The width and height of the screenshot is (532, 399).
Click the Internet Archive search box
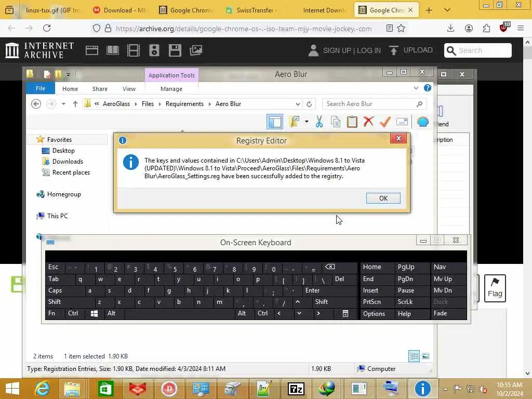(x=478, y=50)
